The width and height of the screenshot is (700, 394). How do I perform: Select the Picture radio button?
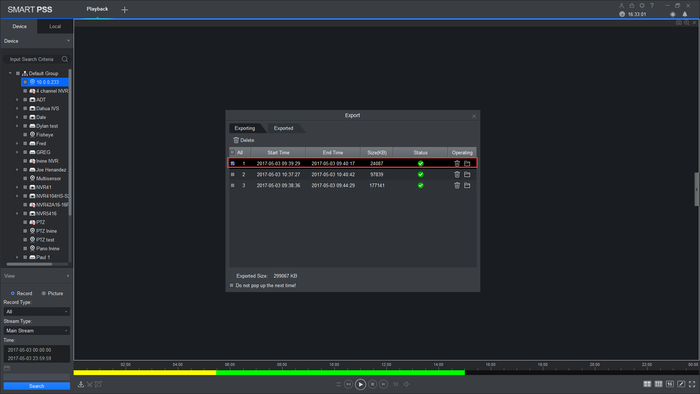tap(44, 293)
